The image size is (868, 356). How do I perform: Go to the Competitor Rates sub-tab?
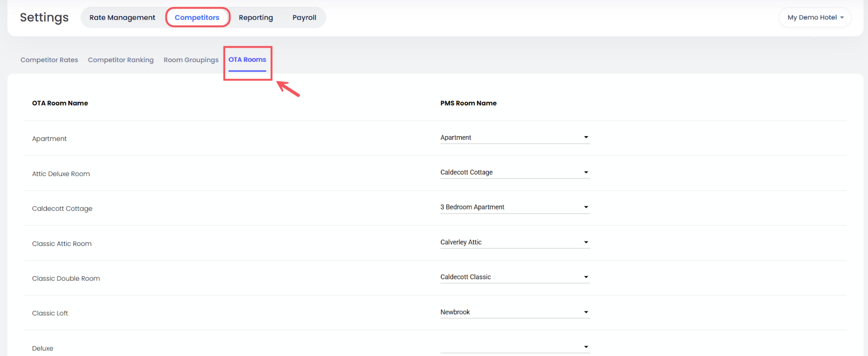coord(49,60)
